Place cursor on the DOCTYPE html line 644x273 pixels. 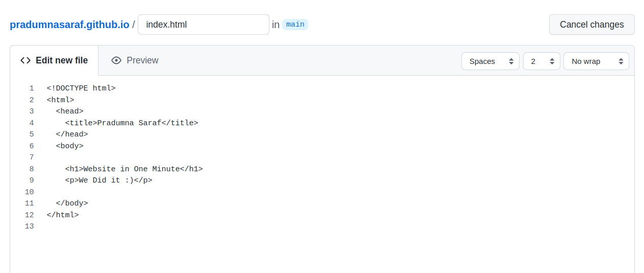pyautogui.click(x=81, y=88)
